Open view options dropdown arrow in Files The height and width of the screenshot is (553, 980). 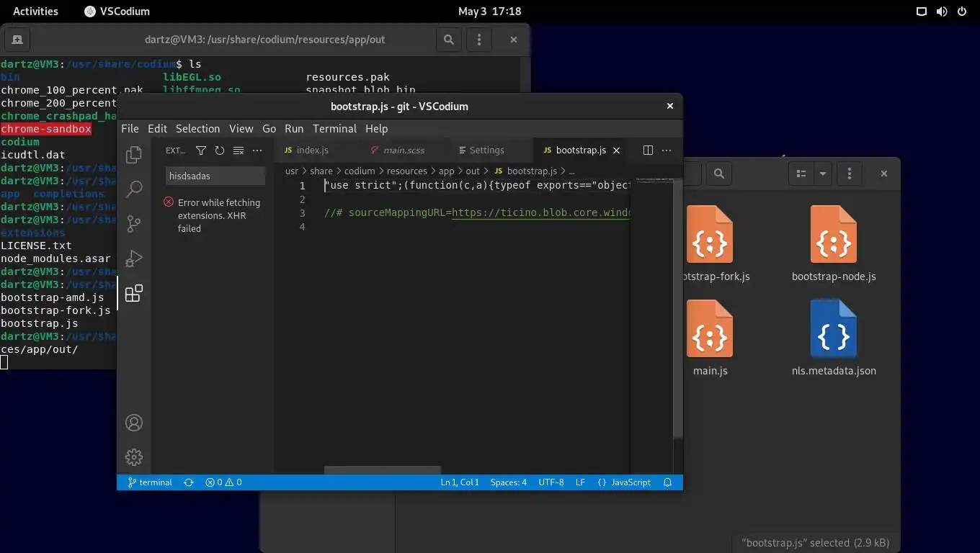pyautogui.click(x=822, y=174)
